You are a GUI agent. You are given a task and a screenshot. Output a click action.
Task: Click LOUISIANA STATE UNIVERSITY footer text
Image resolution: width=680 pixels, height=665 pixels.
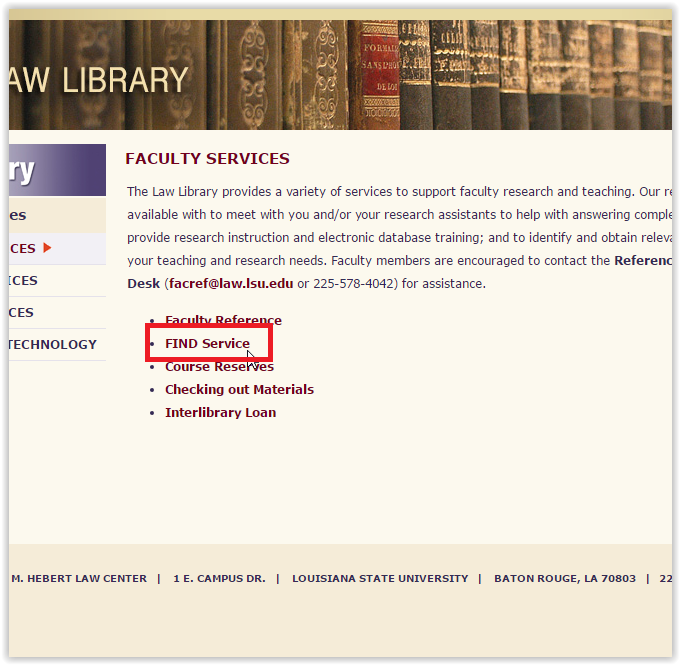[x=380, y=579]
